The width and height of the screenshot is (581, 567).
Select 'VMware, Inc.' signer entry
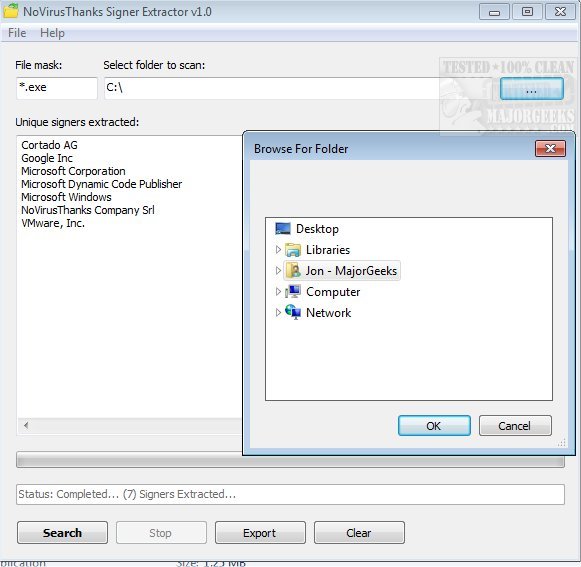pos(53,223)
